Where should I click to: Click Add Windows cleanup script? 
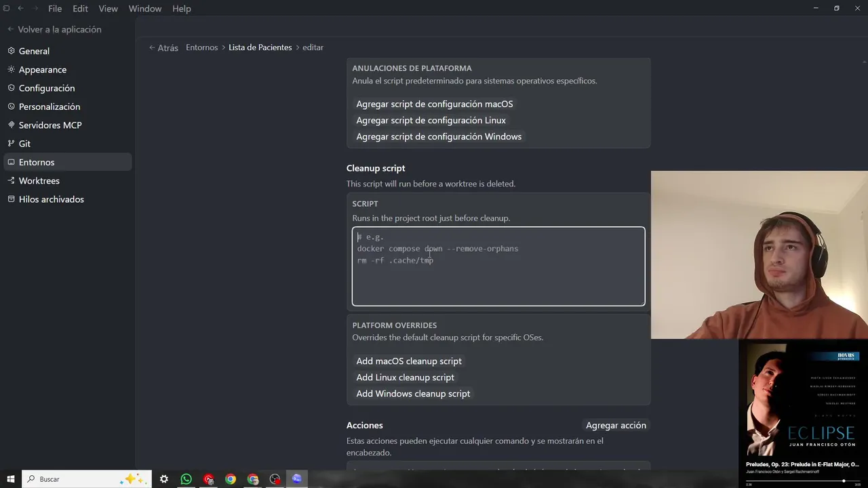(413, 394)
